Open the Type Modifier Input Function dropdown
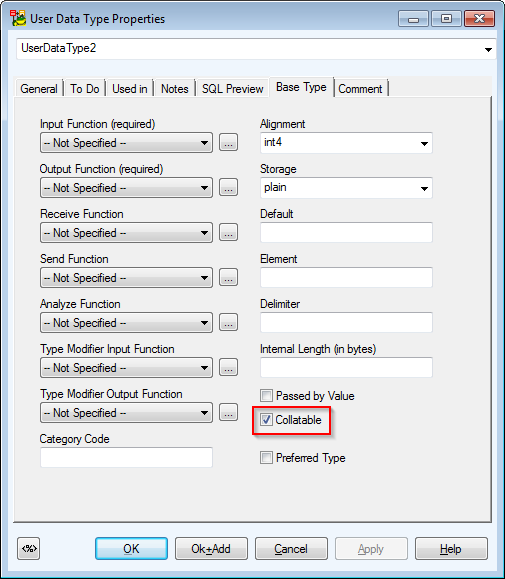Image resolution: width=505 pixels, height=579 pixels. coord(126,368)
